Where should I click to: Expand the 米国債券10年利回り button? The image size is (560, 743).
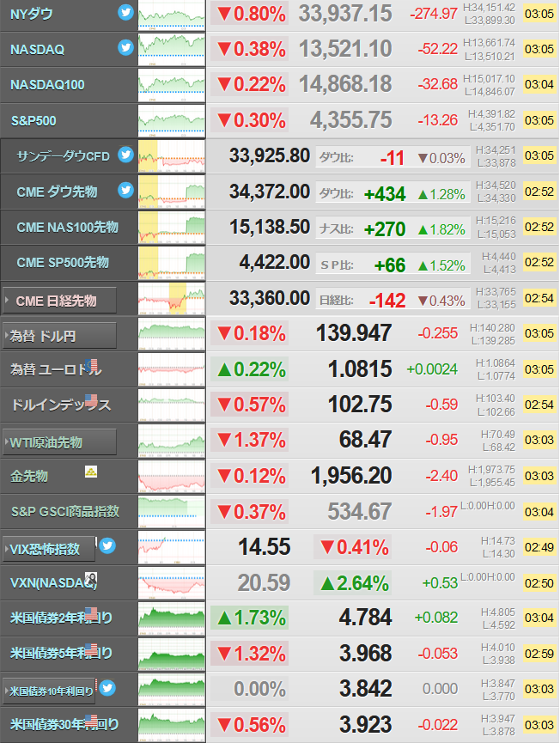[49, 691]
